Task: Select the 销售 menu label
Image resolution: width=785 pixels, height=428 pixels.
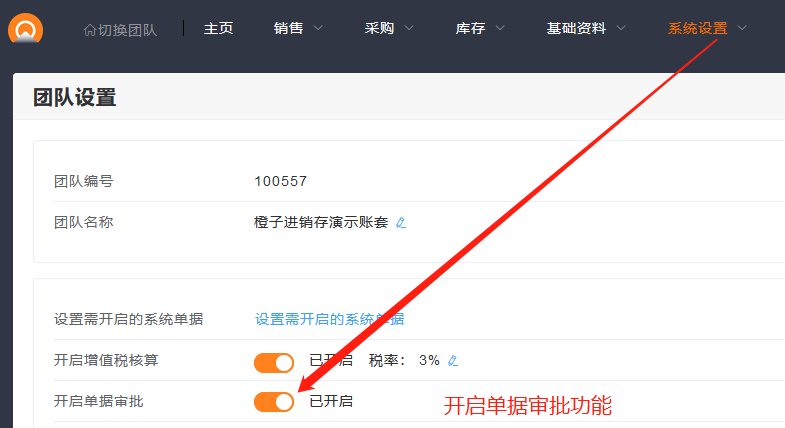Action: [288, 29]
